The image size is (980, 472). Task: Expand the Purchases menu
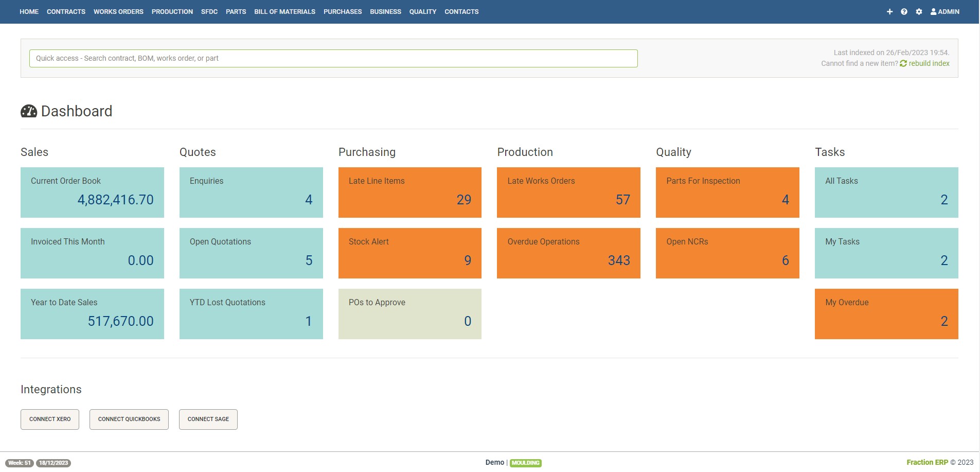[x=343, y=12]
